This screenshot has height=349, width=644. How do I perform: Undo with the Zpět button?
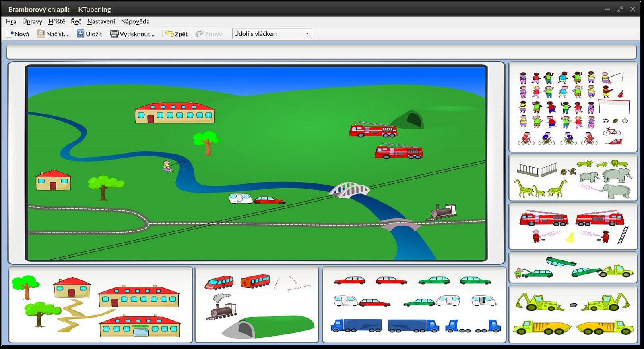point(177,34)
